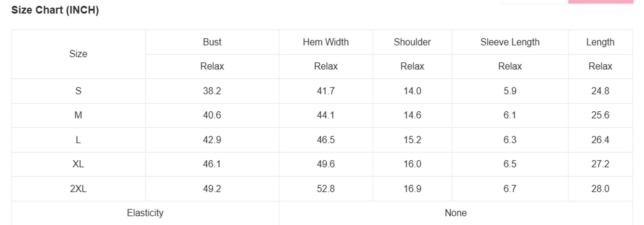Click the Length column header
The image size is (644, 225).
tap(600, 42)
